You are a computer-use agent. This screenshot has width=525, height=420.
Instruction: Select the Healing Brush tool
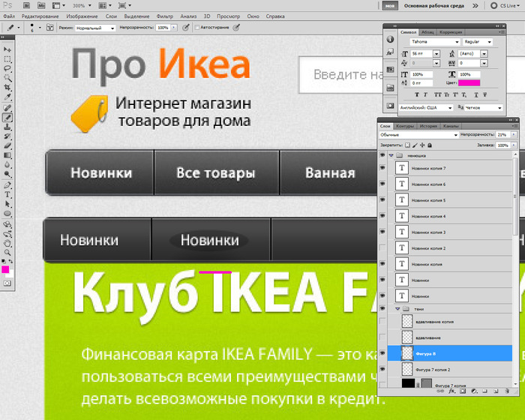[x=7, y=107]
